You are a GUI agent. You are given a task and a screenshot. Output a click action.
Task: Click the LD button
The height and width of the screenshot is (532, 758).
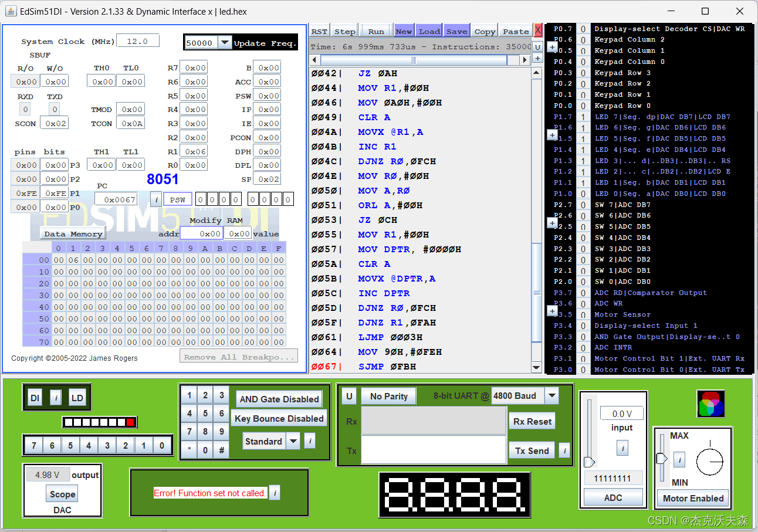[x=77, y=398]
